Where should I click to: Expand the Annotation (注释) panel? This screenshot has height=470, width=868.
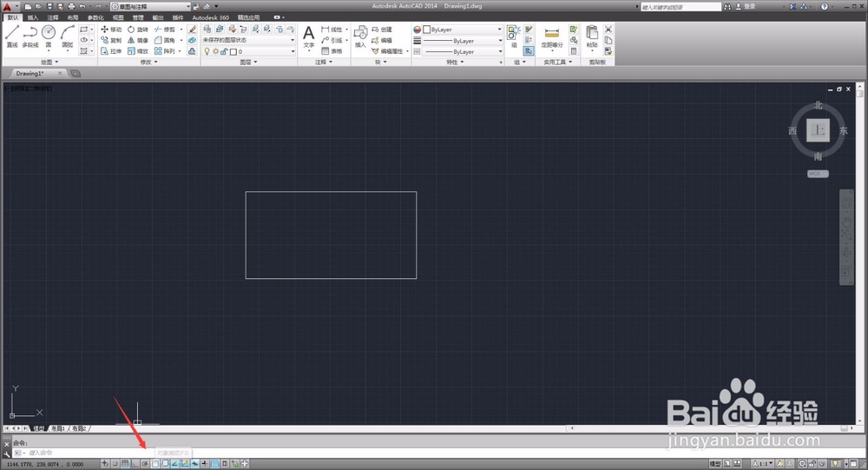[324, 62]
